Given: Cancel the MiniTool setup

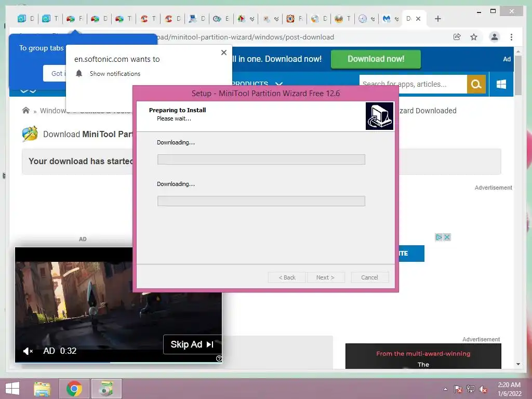Looking at the screenshot, I should click(x=369, y=277).
